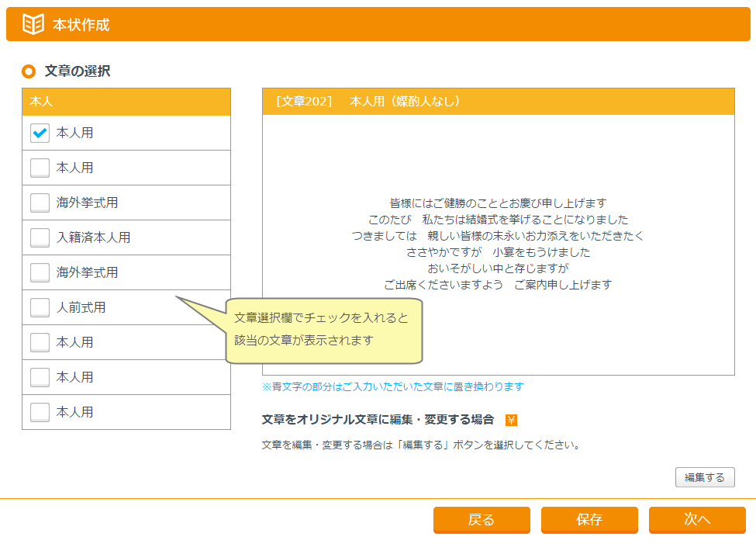Image resolution: width=756 pixels, height=544 pixels.
Task: Click the blue ※青文字の部分 note text
Action: coord(393,386)
